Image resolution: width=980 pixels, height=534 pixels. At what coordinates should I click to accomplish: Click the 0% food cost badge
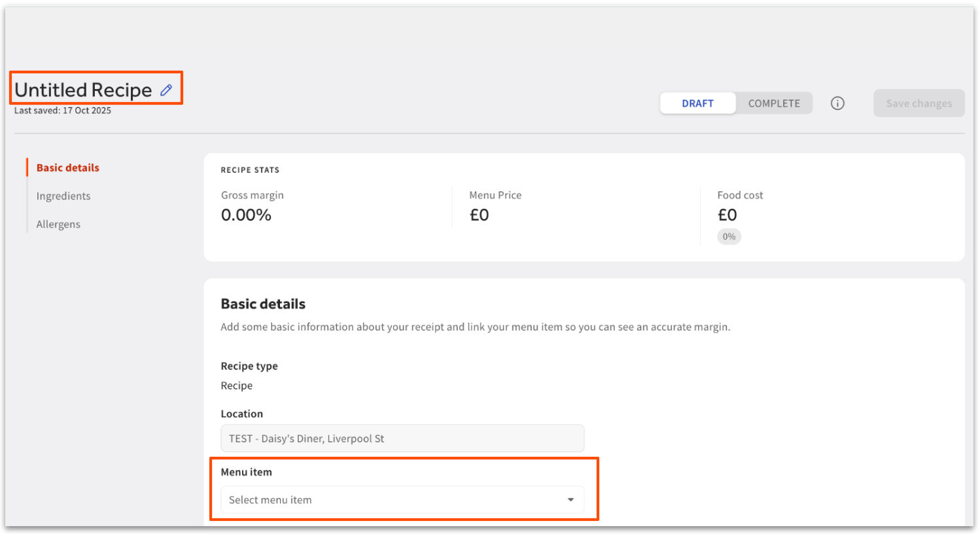point(729,237)
